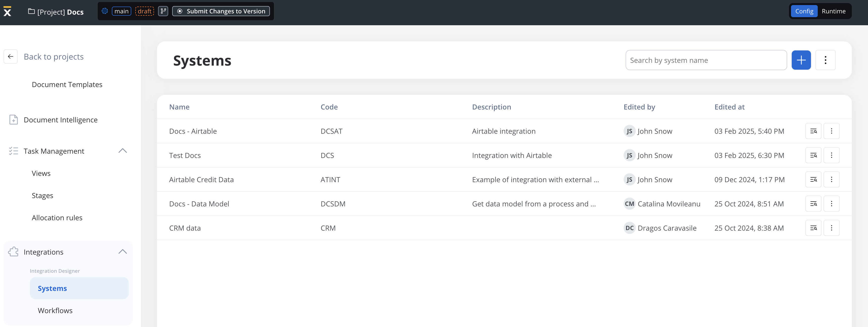
Task: Click the Description column header
Action: tap(491, 107)
